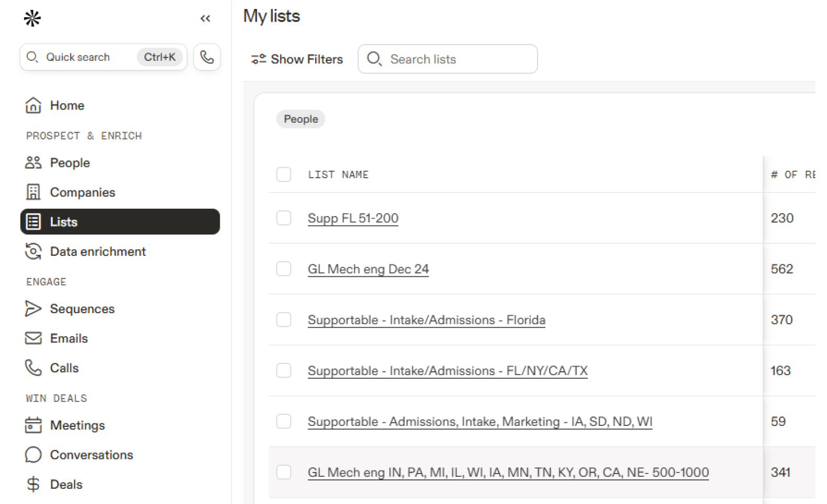Click the phone dialer icon button
Image resolution: width=827 pixels, height=504 pixels.
tap(207, 57)
